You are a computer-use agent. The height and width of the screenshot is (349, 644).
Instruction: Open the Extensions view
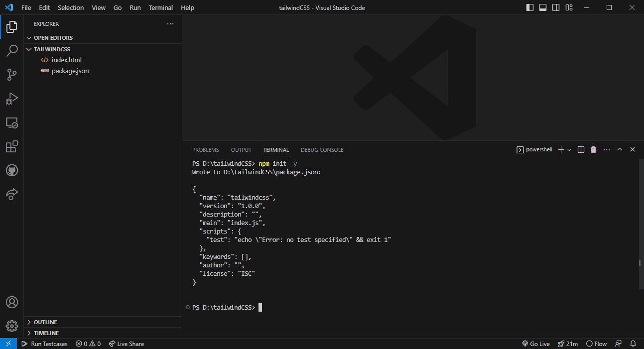point(12,146)
